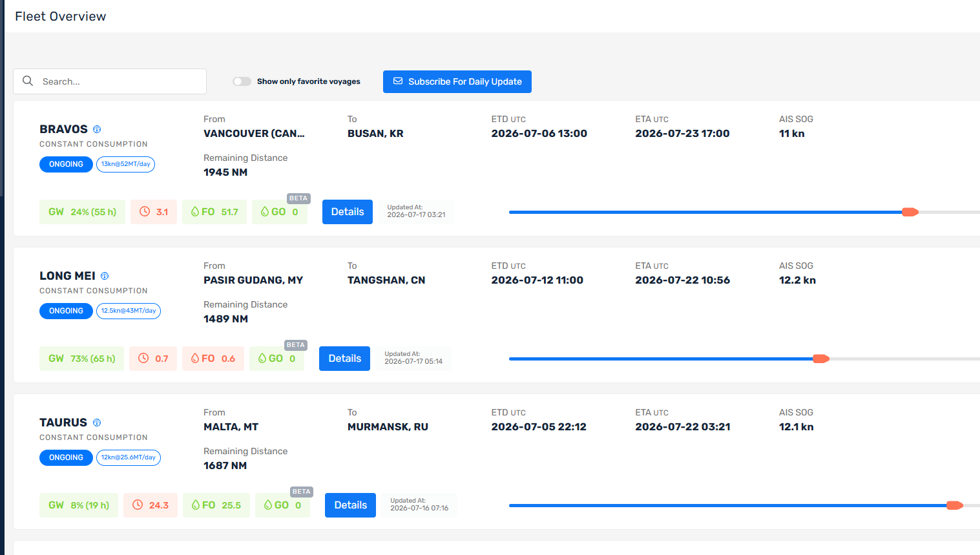Image resolution: width=980 pixels, height=555 pixels.
Task: Open Details for the TAURUS voyage
Action: tap(351, 505)
